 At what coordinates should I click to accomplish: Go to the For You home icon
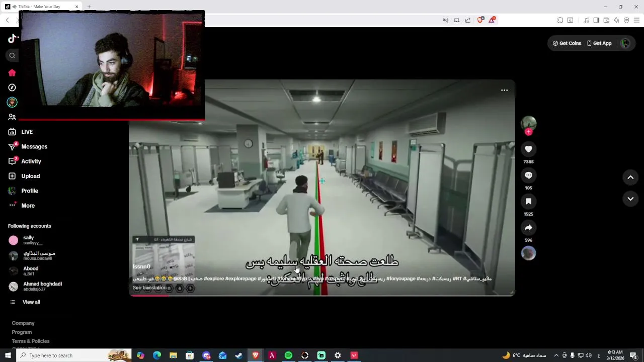pyautogui.click(x=12, y=73)
